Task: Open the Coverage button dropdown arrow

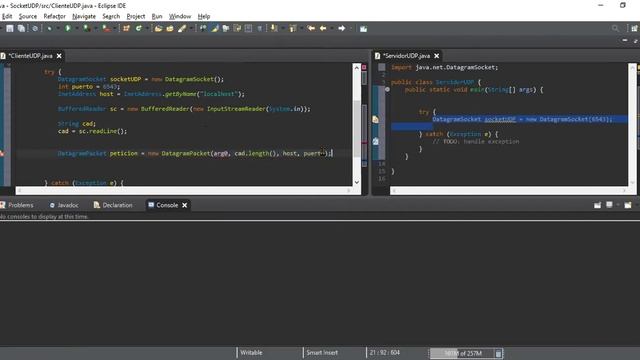Action: (x=95, y=29)
